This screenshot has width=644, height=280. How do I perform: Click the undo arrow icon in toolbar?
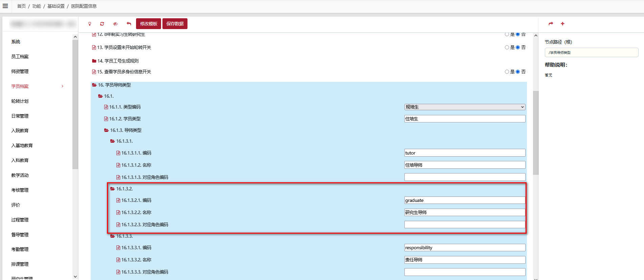pyautogui.click(x=129, y=24)
